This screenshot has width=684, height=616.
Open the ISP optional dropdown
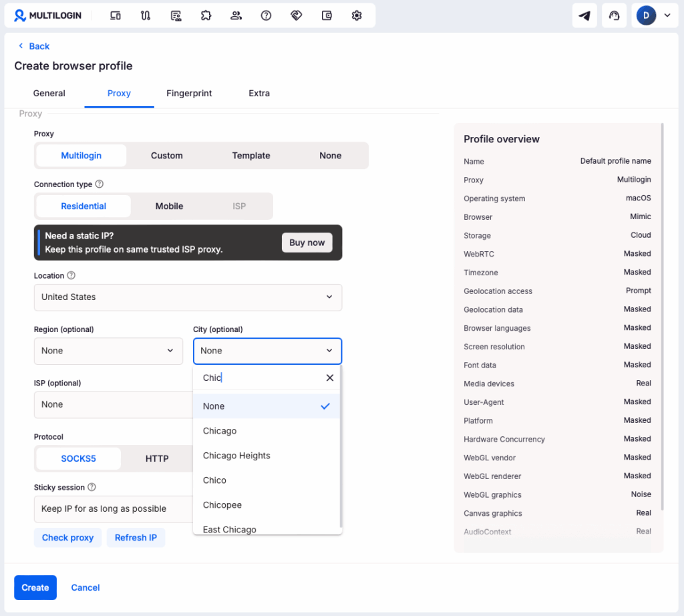tap(114, 404)
